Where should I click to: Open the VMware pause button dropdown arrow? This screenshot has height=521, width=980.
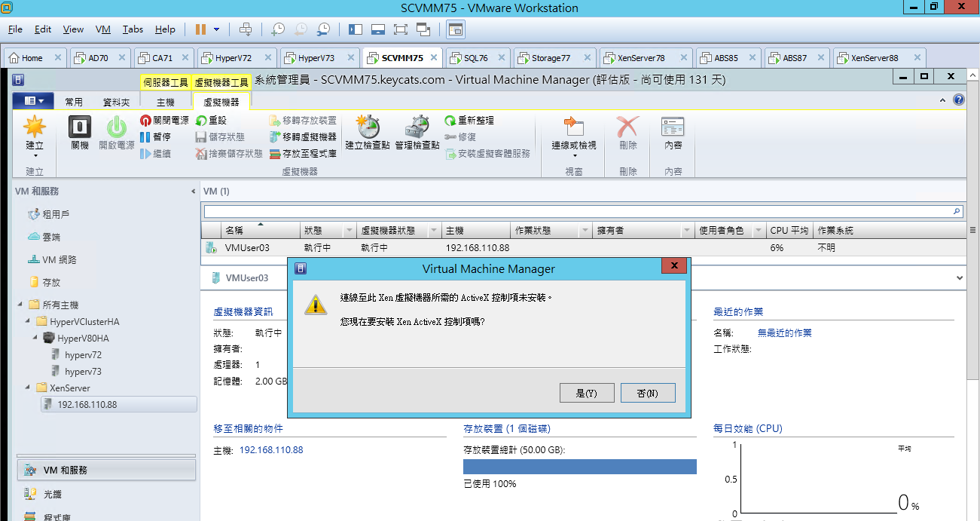coord(217,29)
